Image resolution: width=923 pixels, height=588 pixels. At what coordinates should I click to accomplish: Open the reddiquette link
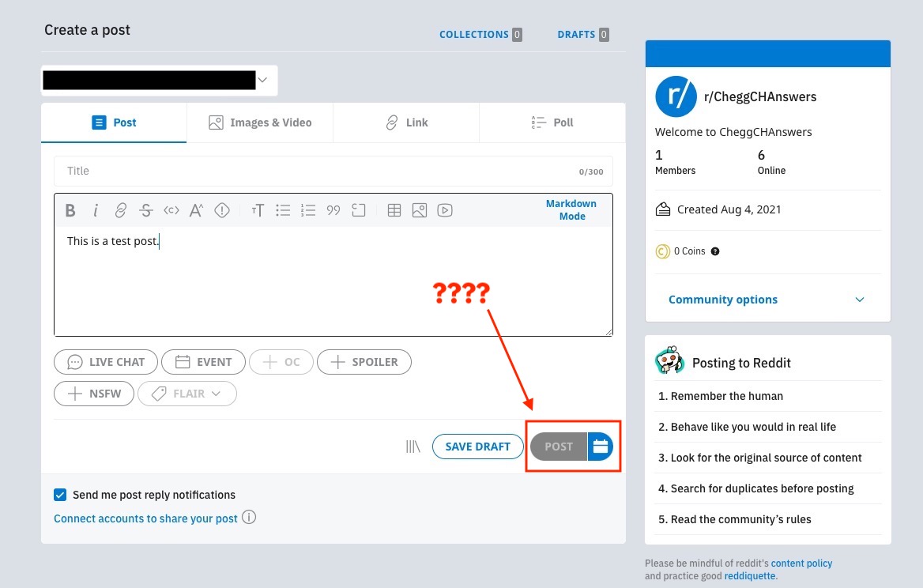(x=749, y=576)
